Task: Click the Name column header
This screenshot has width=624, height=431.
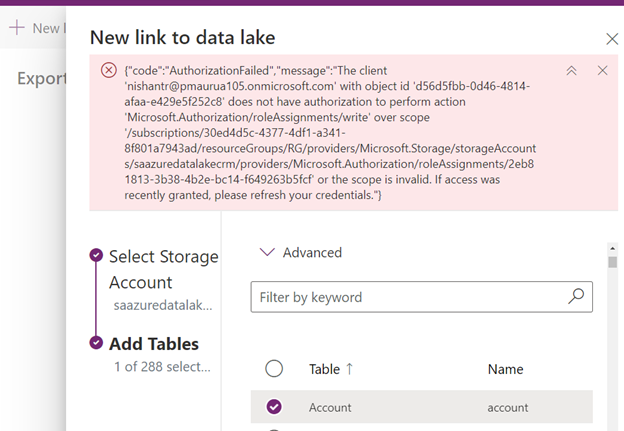Action: (x=506, y=369)
